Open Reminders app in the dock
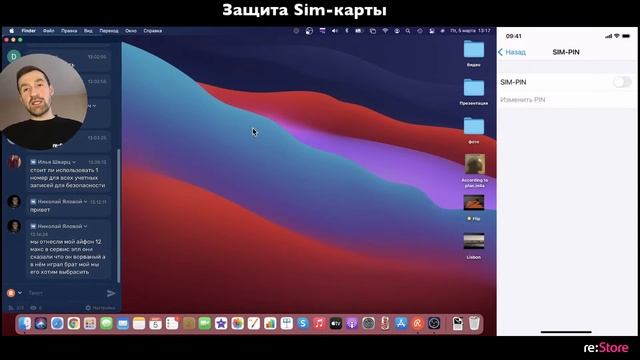The width and height of the screenshot is (640, 360). (x=172, y=324)
